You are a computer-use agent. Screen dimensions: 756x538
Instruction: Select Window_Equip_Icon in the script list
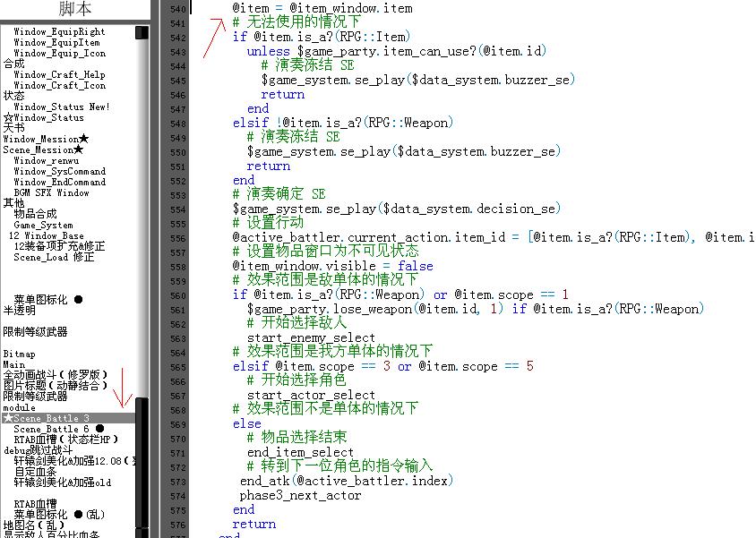point(59,53)
